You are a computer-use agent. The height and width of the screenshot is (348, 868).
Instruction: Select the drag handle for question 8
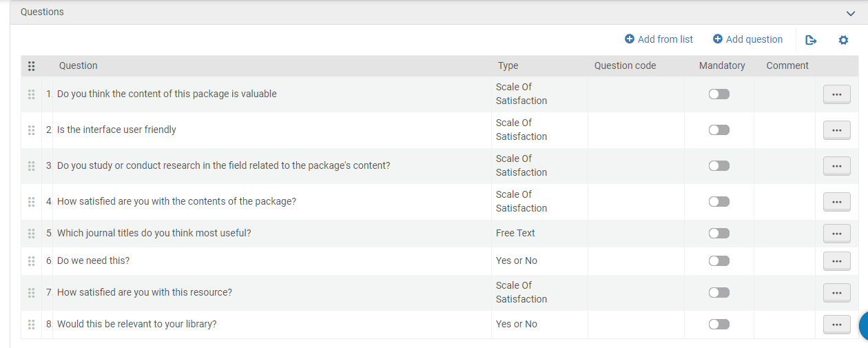pos(31,325)
